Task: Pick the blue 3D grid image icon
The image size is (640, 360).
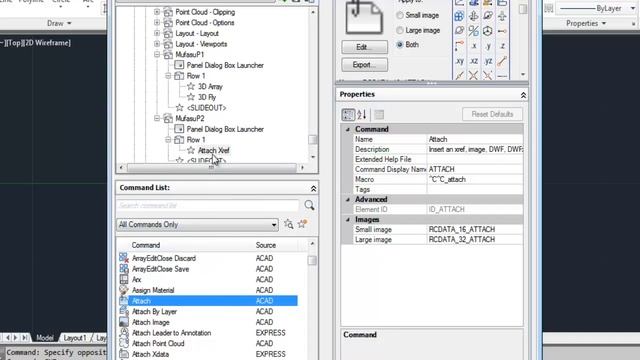Action: (x=460, y=16)
